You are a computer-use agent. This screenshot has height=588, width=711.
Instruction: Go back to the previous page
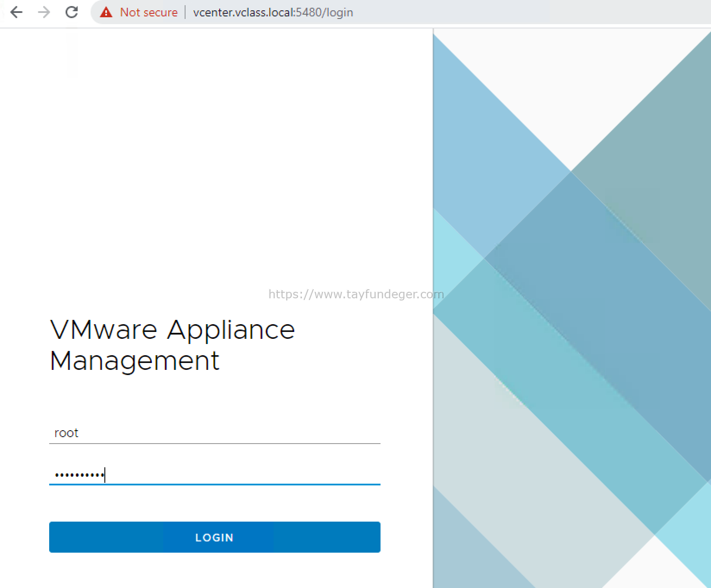[16, 12]
